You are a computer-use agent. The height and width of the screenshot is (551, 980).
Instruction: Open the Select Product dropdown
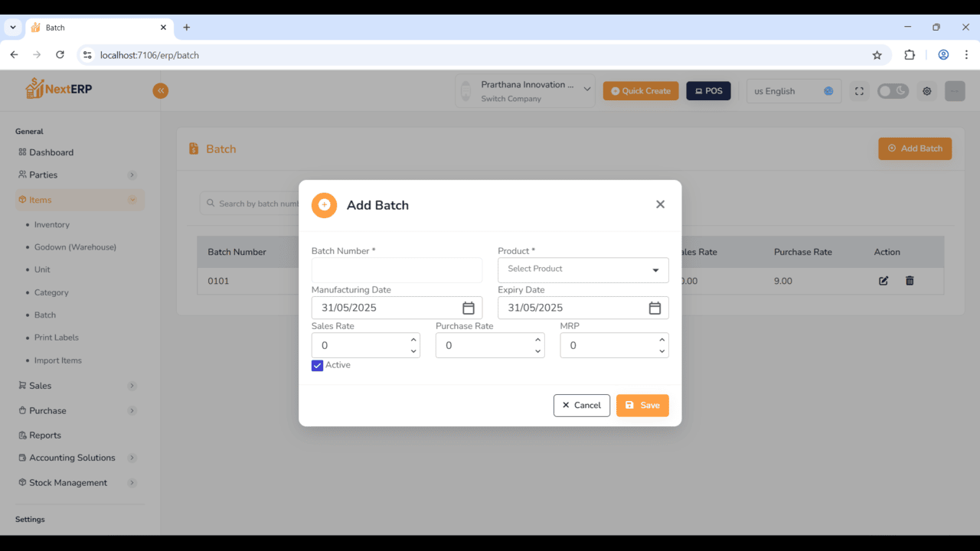pyautogui.click(x=583, y=269)
